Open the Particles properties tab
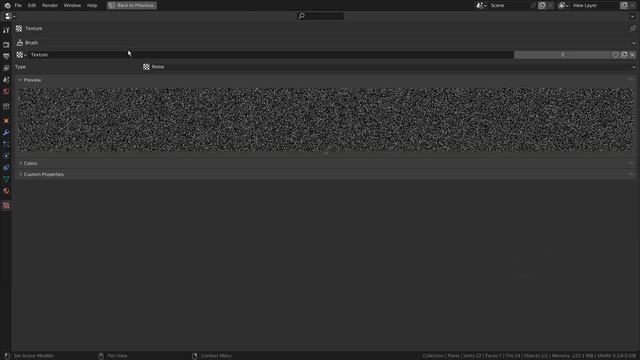This screenshot has width=640, height=360. (6, 144)
